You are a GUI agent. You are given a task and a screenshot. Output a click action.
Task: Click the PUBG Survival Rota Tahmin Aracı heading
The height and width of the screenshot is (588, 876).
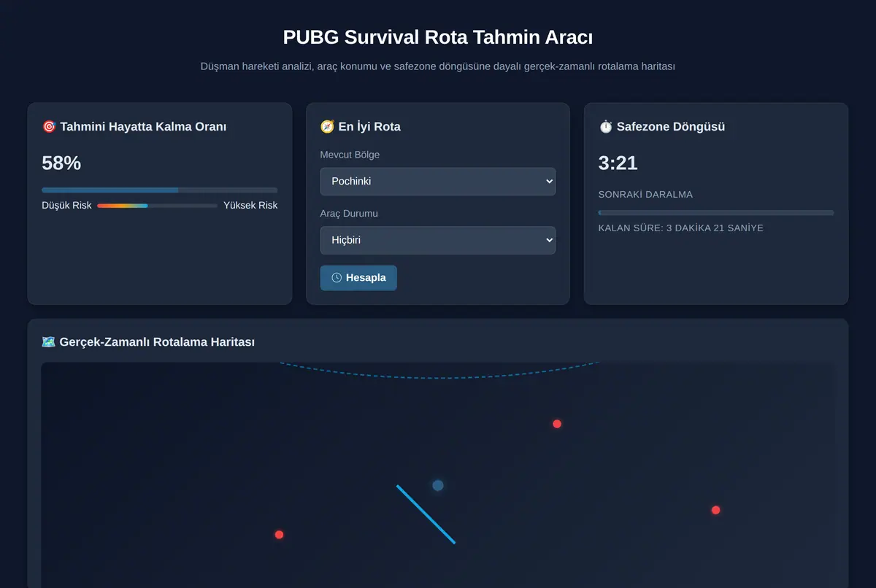click(438, 37)
